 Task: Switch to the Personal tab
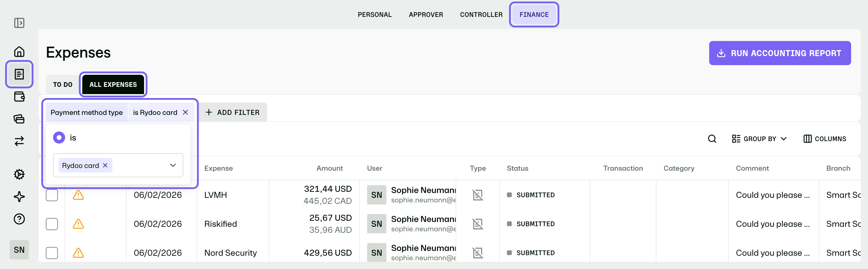(374, 14)
